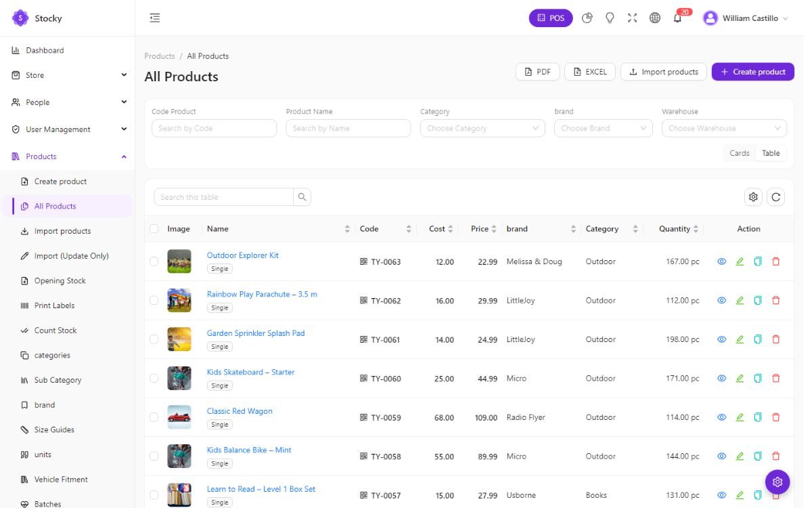Expand the User Management sidebar menu
This screenshot has height=508, width=812.
pyautogui.click(x=68, y=129)
